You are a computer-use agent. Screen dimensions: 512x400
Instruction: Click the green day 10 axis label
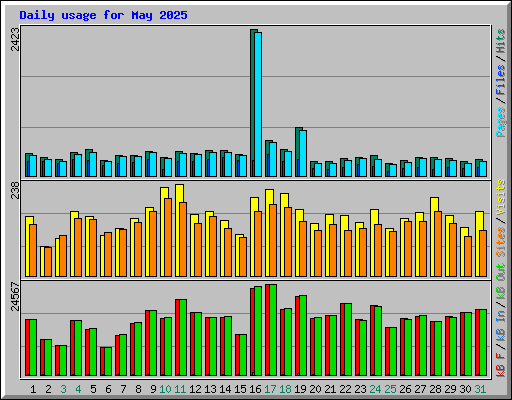pos(165,389)
